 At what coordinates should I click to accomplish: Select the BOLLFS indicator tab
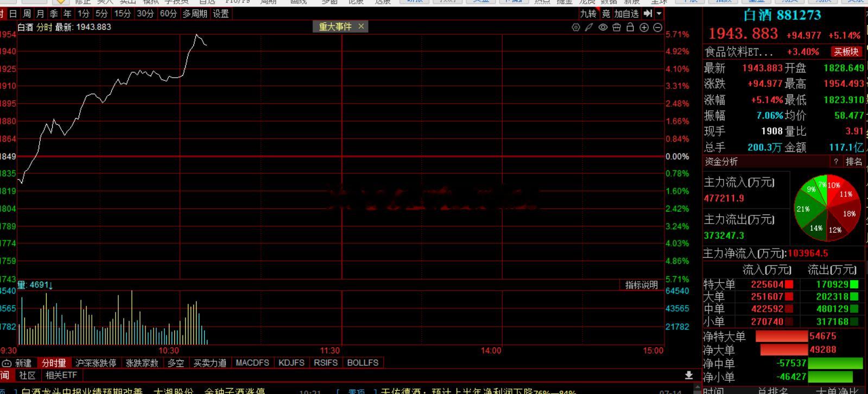coord(363,363)
